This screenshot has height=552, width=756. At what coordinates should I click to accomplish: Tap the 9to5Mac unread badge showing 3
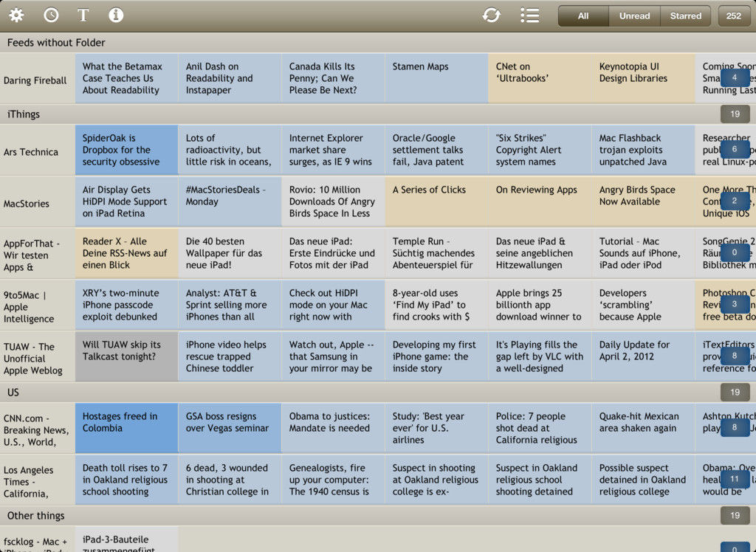[735, 304]
